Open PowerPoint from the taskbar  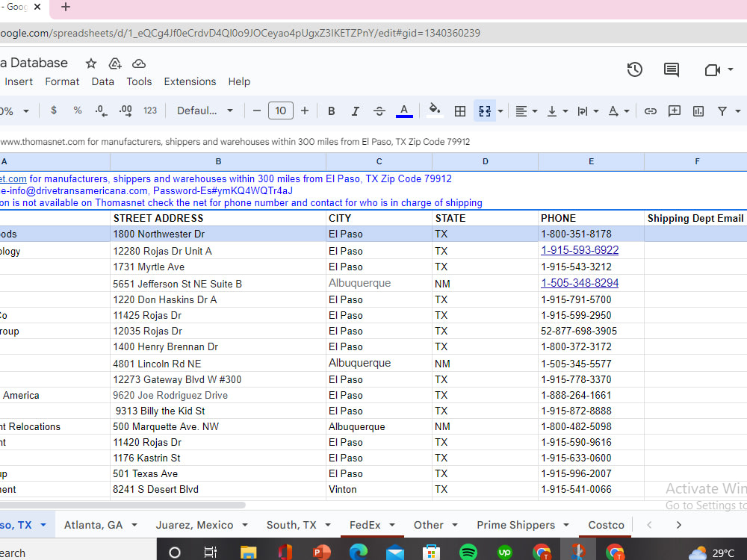[322, 553]
